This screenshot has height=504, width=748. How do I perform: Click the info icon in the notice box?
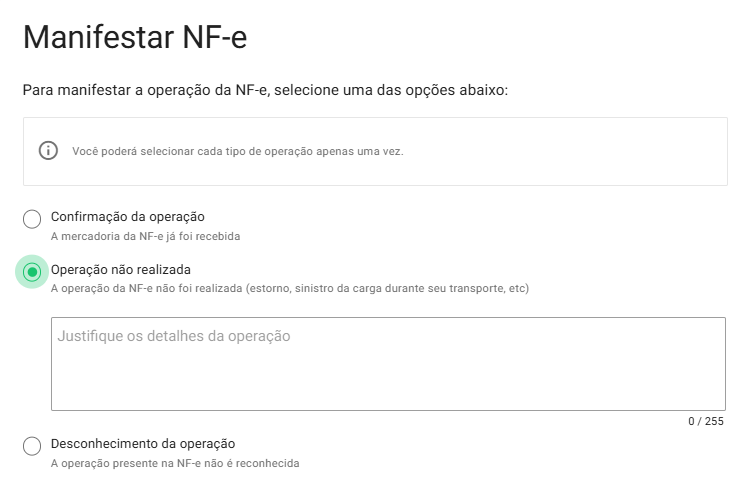[48, 151]
